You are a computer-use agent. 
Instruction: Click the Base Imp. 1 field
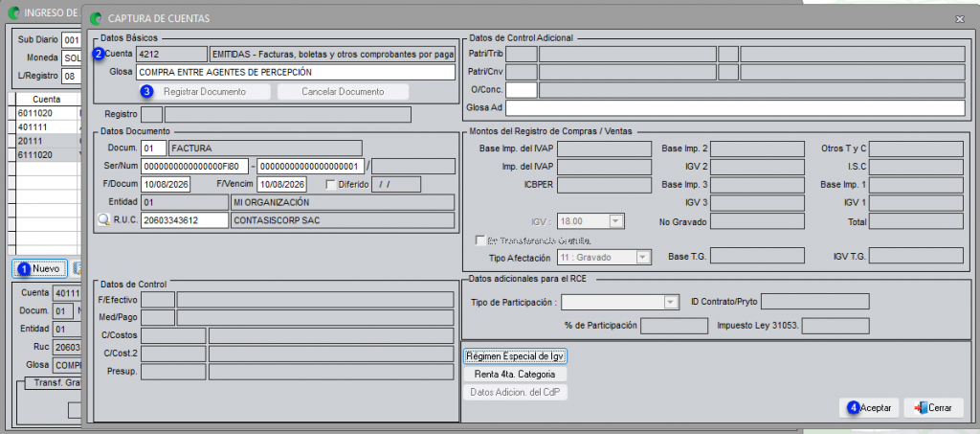pyautogui.click(x=916, y=185)
